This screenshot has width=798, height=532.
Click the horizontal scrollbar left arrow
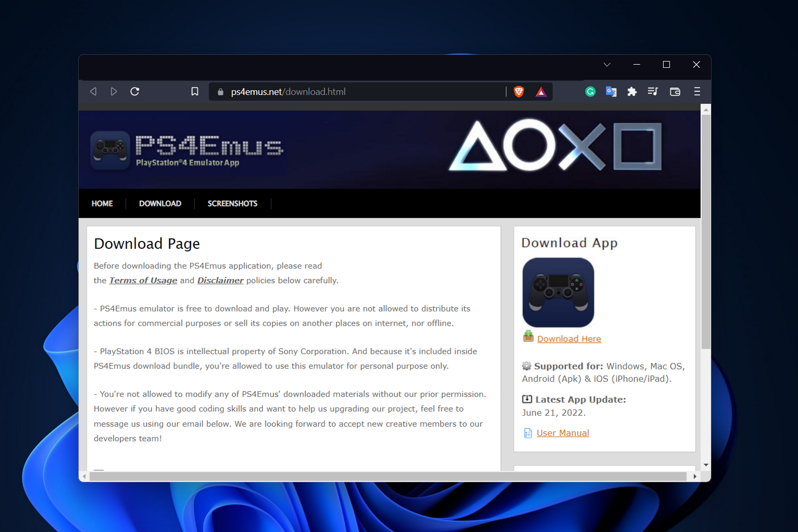[x=84, y=477]
